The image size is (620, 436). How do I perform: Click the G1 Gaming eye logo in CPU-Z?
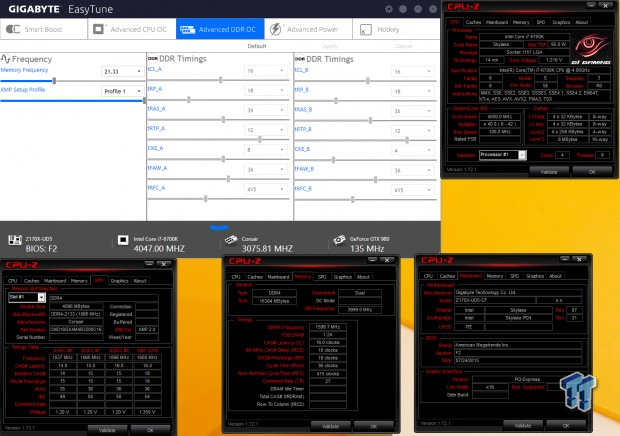591,50
